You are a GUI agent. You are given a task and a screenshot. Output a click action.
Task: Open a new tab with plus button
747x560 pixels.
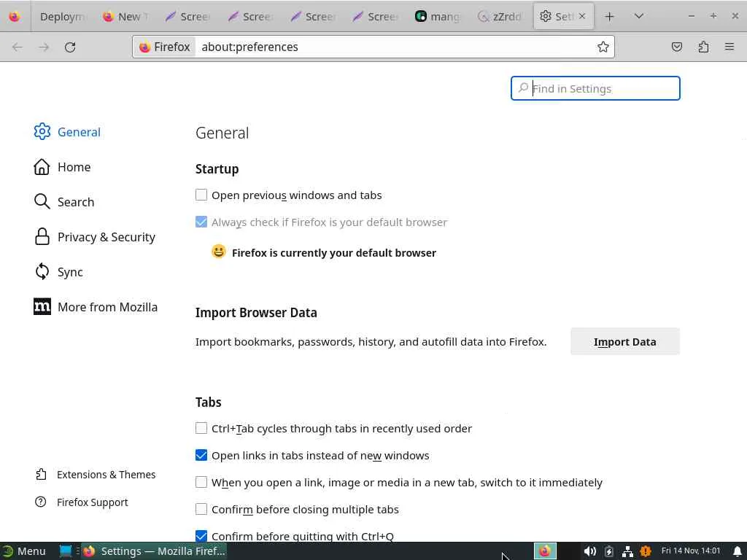[x=609, y=17]
